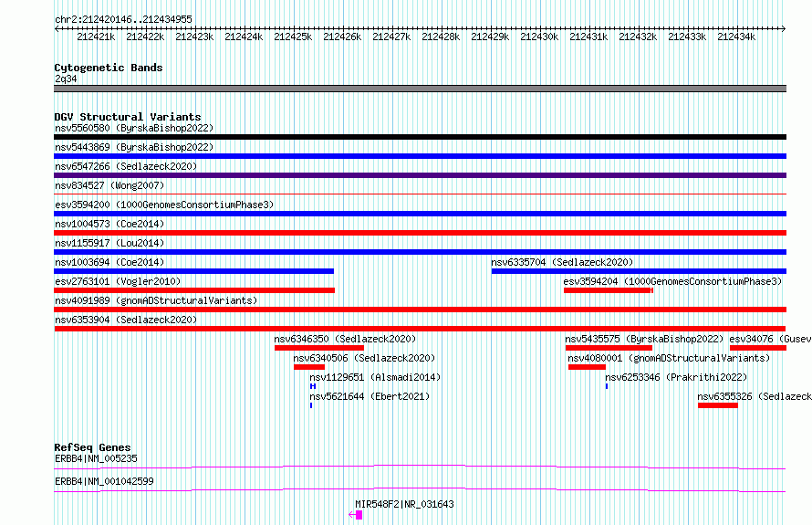Viewport: 812px width, 525px height.
Task: Click the DGV Structural Variants track title
Action: 128,117
